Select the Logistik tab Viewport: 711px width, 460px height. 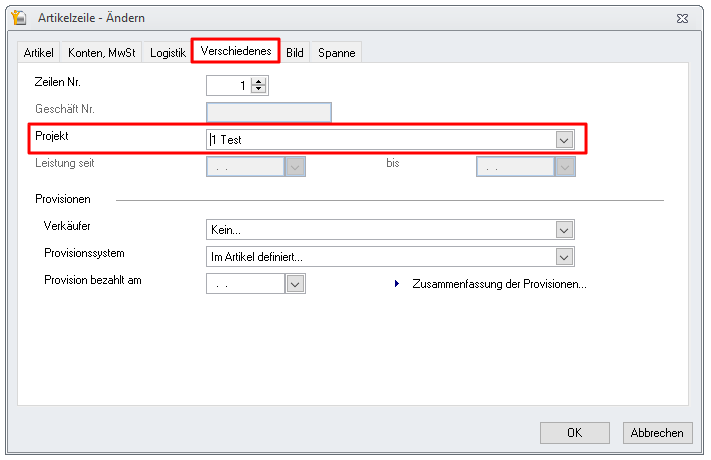(x=167, y=53)
